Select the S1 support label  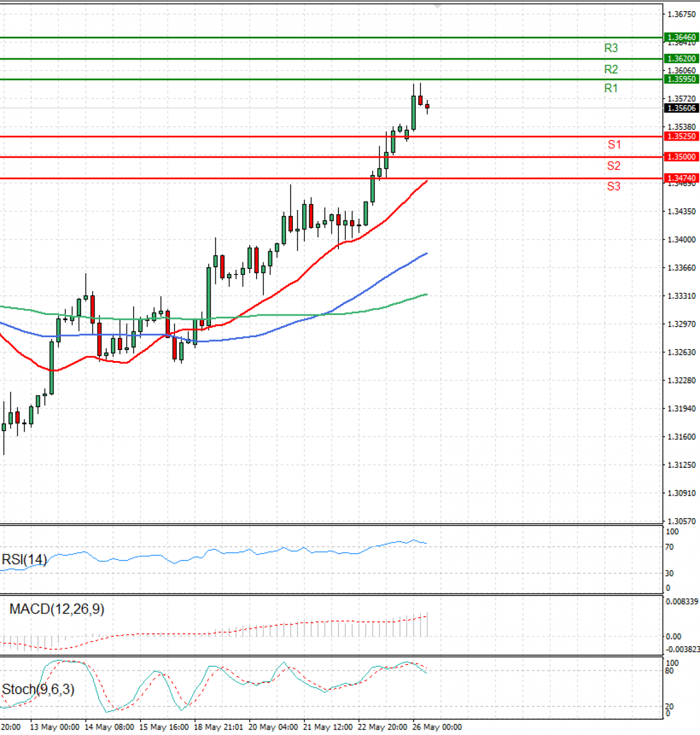tap(614, 144)
